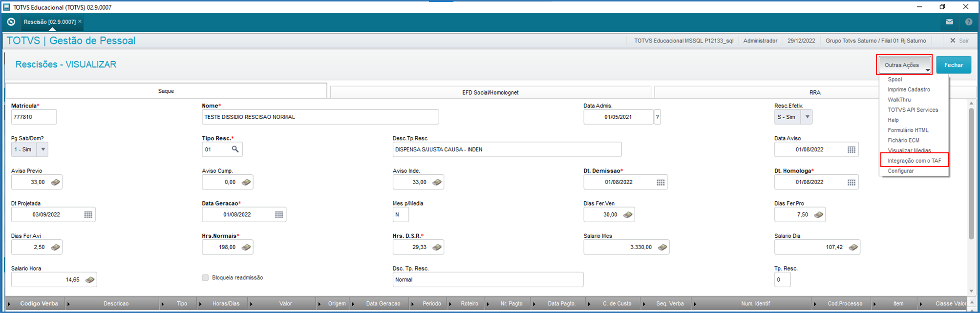980x313 pixels.
Task: Expand arrow before Valor column header
Action: 251,304
